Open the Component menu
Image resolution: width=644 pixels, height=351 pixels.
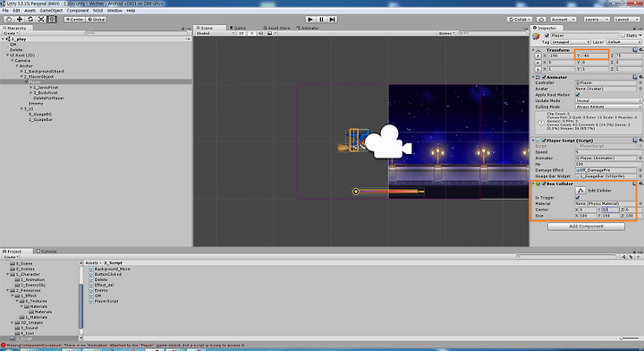coord(78,10)
